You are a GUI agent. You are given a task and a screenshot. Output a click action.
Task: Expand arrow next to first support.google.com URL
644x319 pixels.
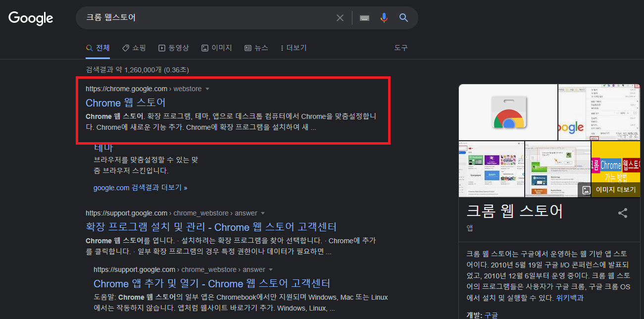click(263, 213)
